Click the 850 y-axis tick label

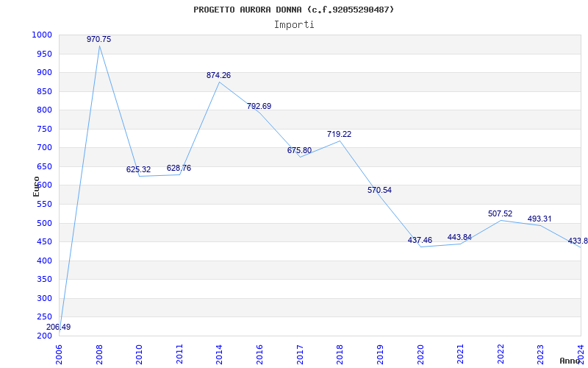coord(44,91)
